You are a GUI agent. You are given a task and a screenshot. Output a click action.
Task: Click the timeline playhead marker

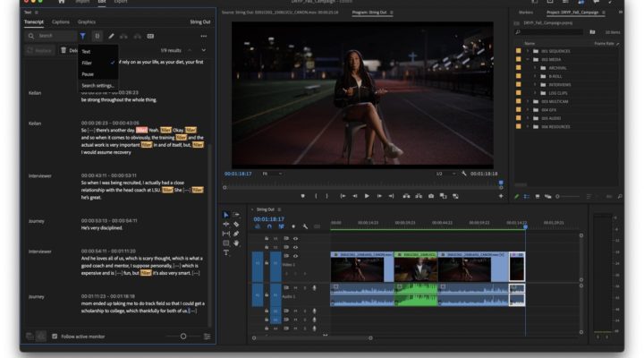(525, 226)
